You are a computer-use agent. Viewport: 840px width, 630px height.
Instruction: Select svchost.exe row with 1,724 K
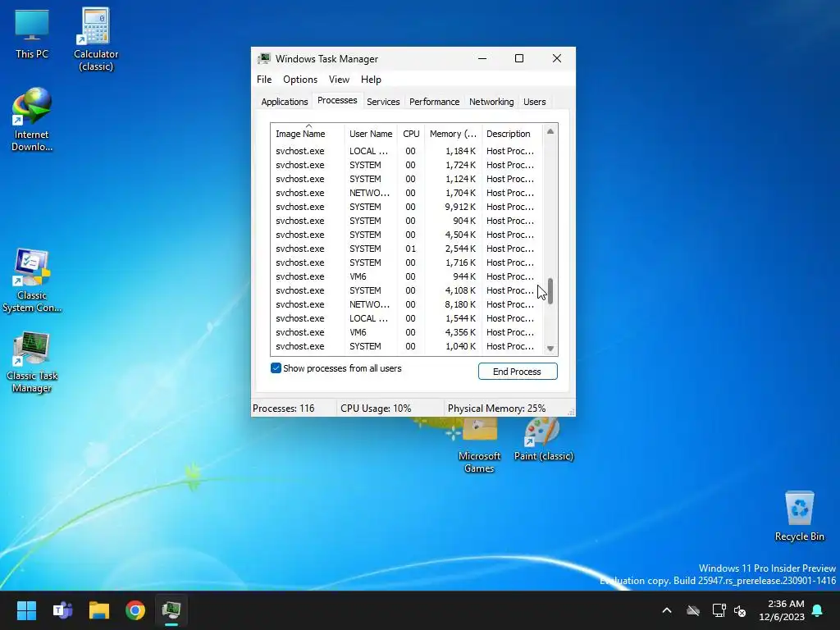click(405, 165)
